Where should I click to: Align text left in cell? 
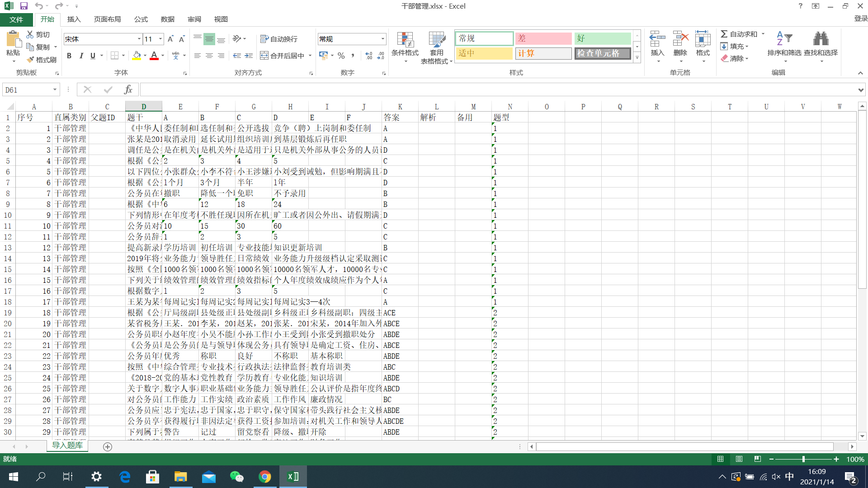pyautogui.click(x=198, y=56)
